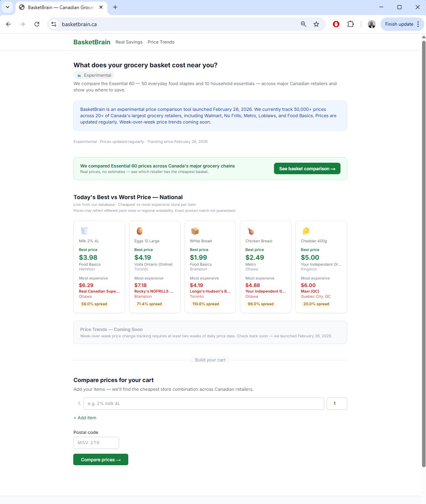Open the browser extensions puzzle icon
426x504 pixels.
351,24
